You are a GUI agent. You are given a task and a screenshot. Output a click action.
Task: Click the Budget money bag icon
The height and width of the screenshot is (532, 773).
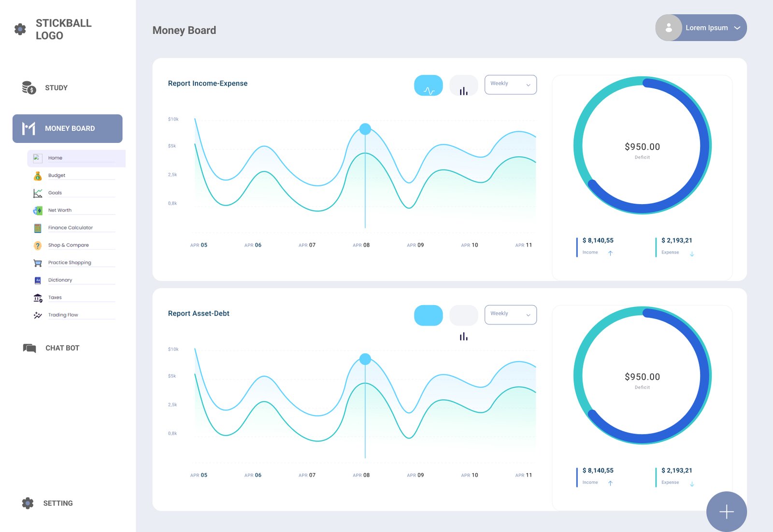[38, 176]
